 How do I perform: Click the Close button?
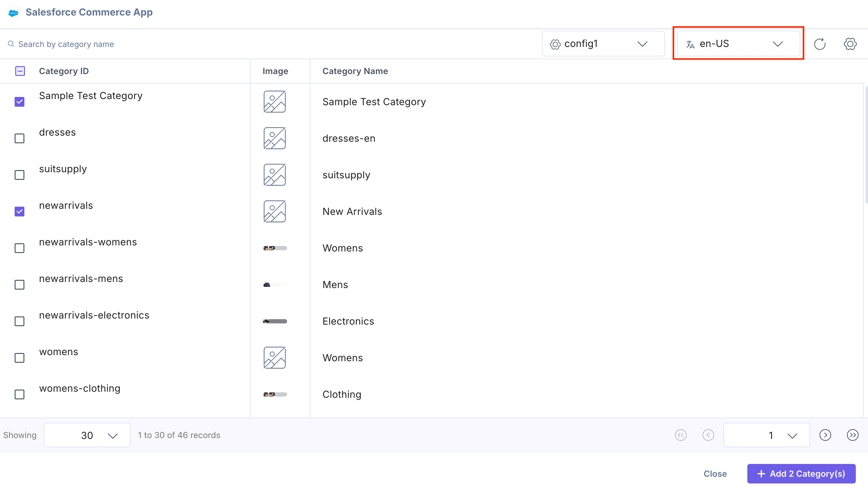coord(715,474)
